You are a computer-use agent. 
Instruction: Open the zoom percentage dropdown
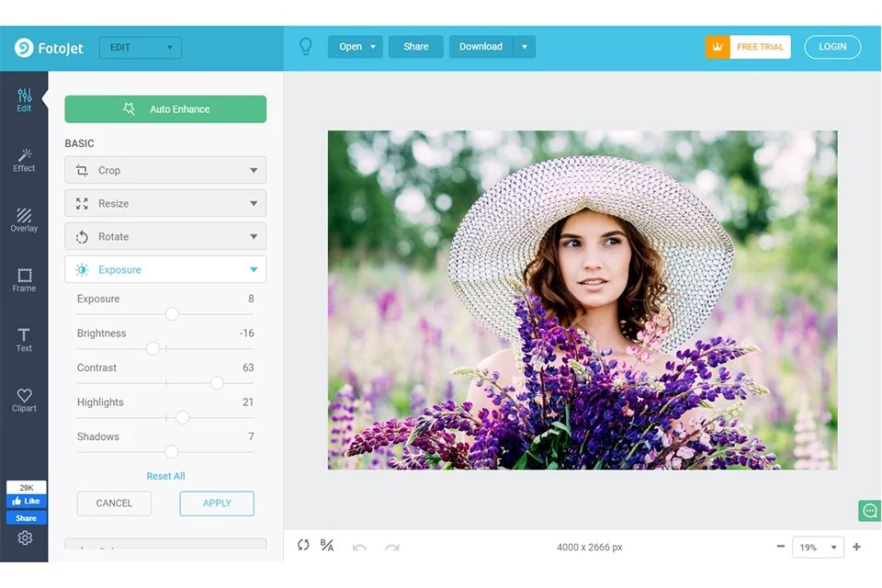coord(818,547)
